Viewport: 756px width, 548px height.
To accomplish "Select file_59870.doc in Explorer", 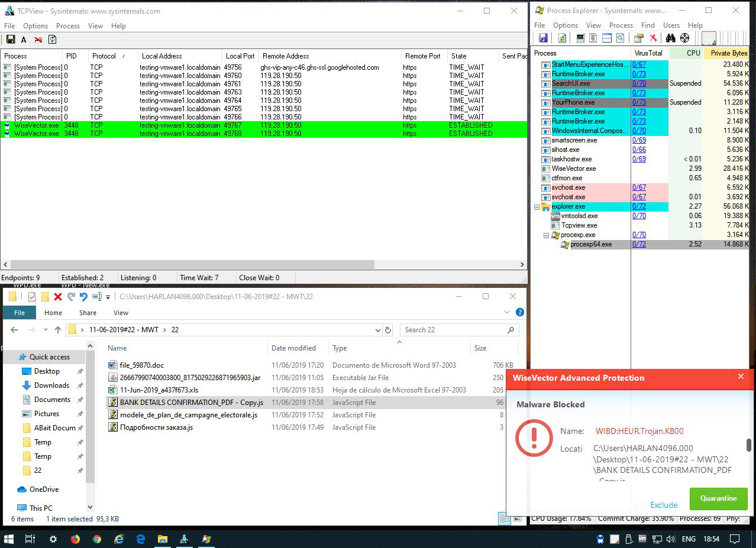I will [141, 365].
